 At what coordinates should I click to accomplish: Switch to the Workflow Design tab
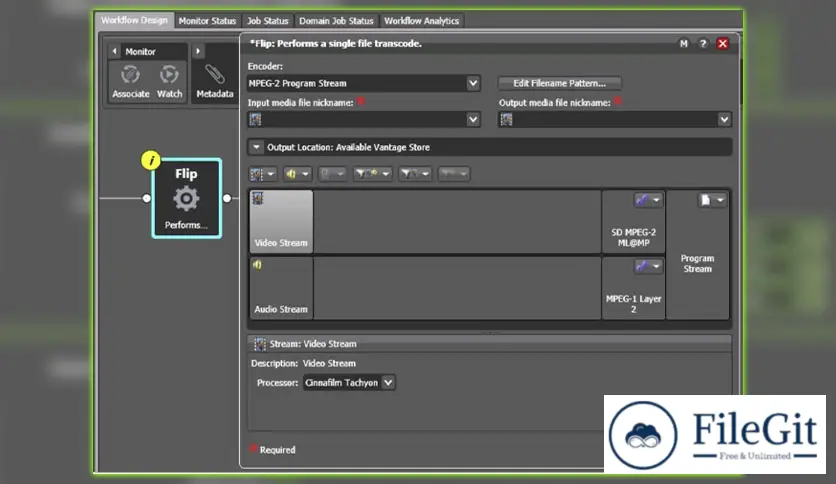(x=134, y=20)
